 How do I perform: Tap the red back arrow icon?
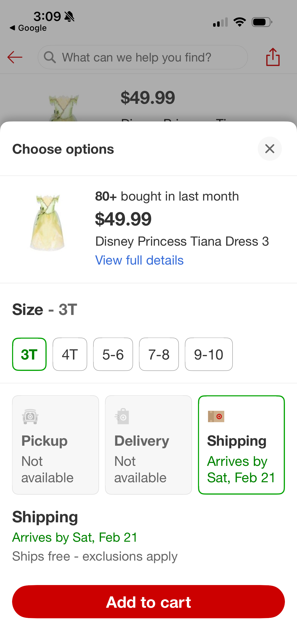click(15, 57)
